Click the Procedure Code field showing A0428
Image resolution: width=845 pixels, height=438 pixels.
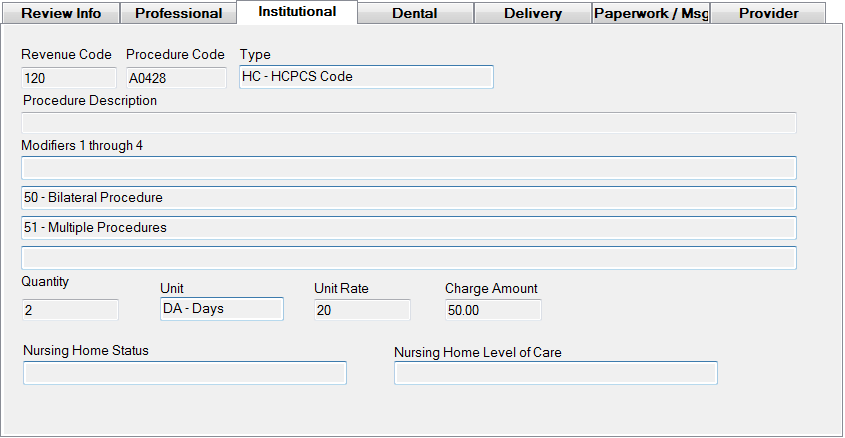click(x=176, y=77)
